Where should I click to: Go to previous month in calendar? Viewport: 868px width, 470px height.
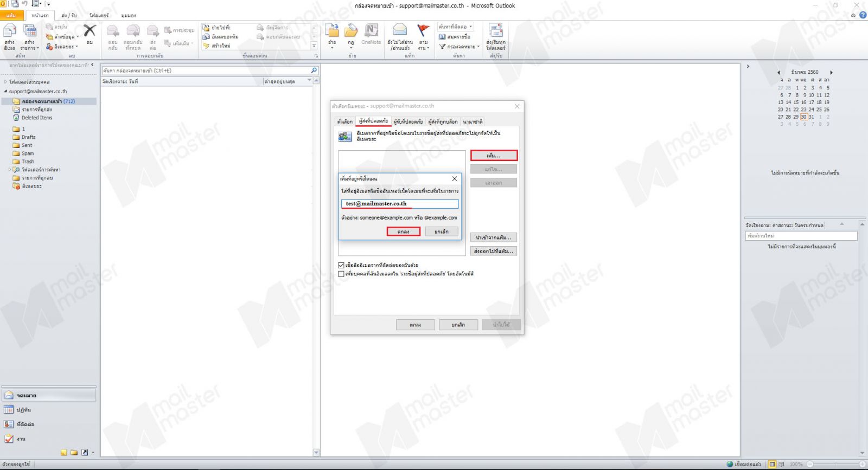(778, 72)
